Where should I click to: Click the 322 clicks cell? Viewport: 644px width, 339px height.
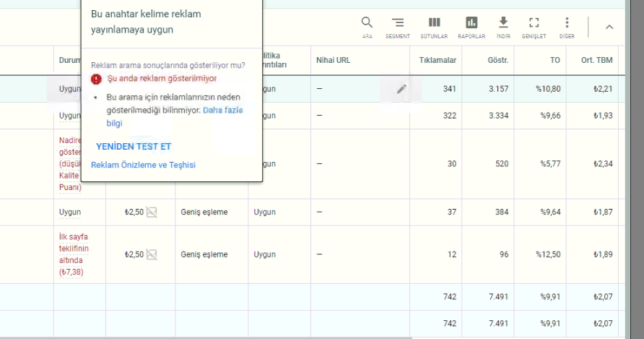[x=449, y=116]
